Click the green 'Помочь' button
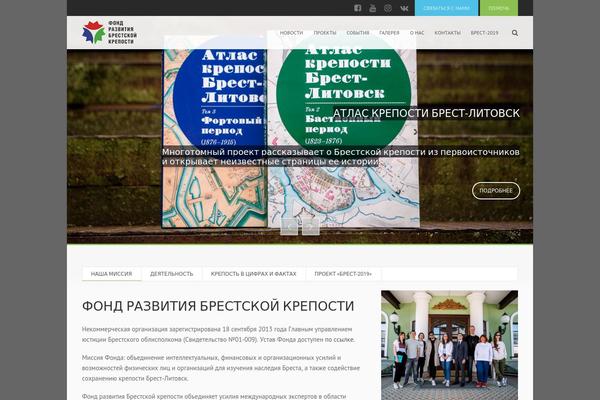This screenshot has width=600, height=400. point(499,8)
